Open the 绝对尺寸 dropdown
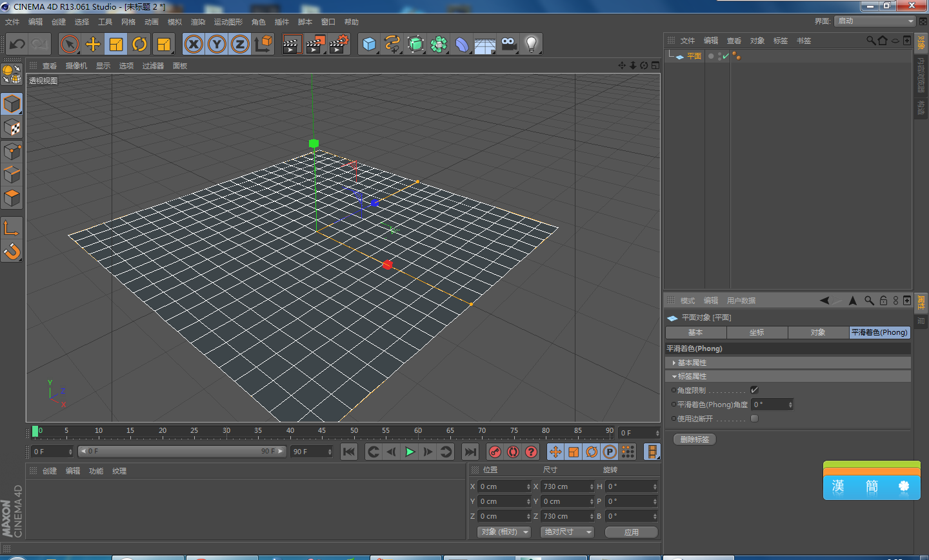The image size is (929, 560). point(567,532)
